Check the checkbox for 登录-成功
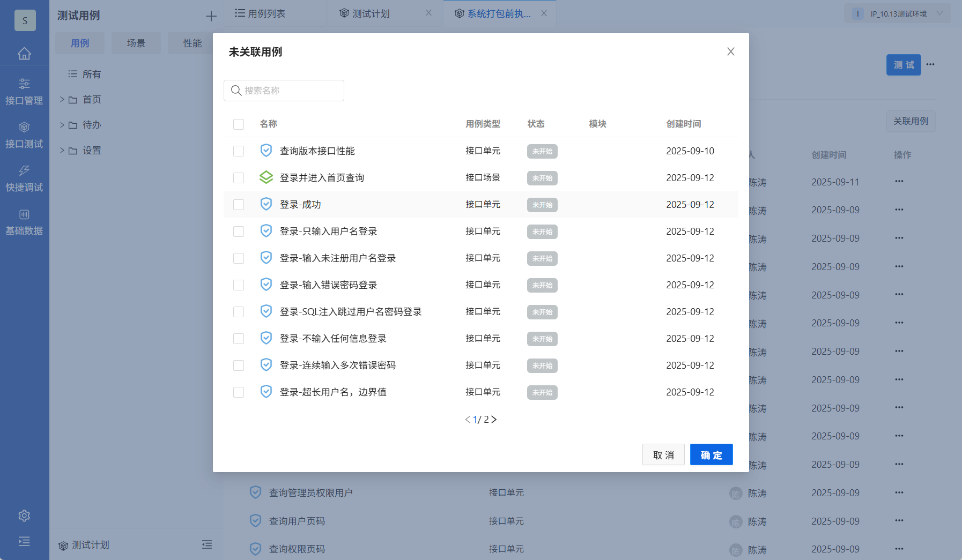Viewport: 962px width, 560px height. (x=239, y=204)
